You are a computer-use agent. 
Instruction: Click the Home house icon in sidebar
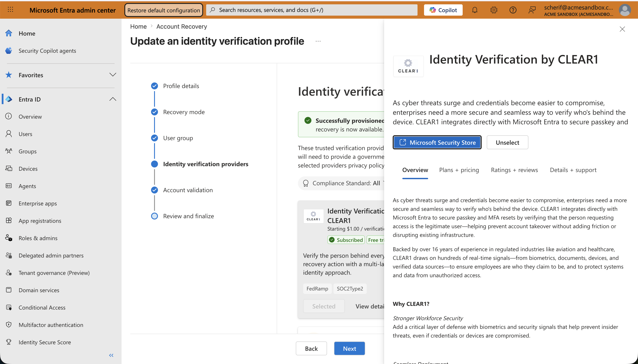click(9, 33)
